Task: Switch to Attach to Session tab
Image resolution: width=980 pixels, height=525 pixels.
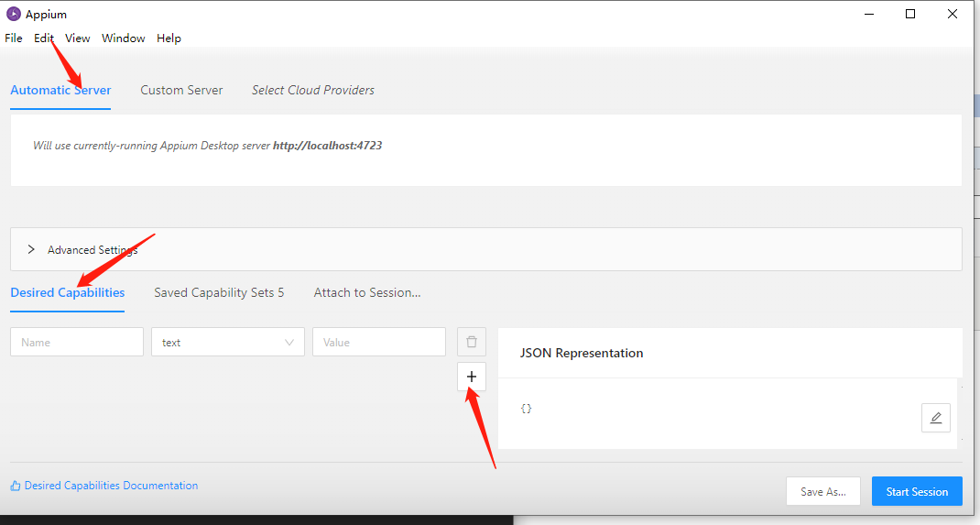Action: [367, 292]
